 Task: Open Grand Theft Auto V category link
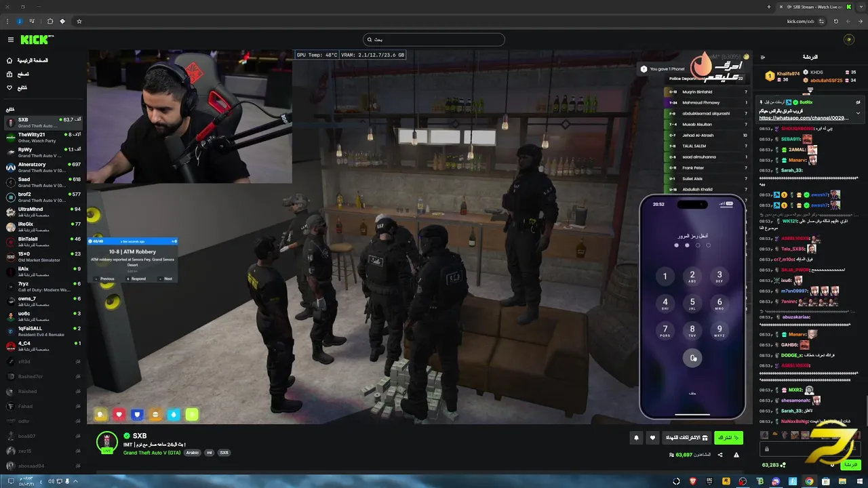pyautogui.click(x=152, y=452)
